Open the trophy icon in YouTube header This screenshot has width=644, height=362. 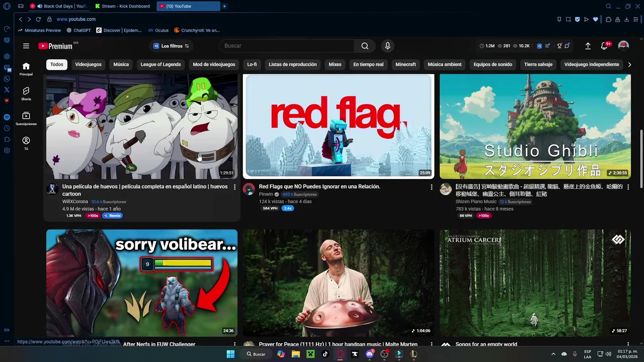559,46
